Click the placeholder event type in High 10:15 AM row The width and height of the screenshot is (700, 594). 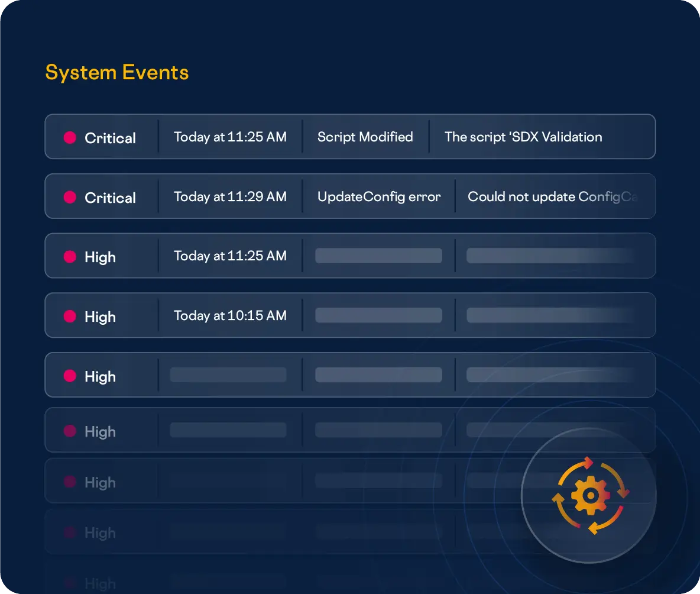click(378, 315)
